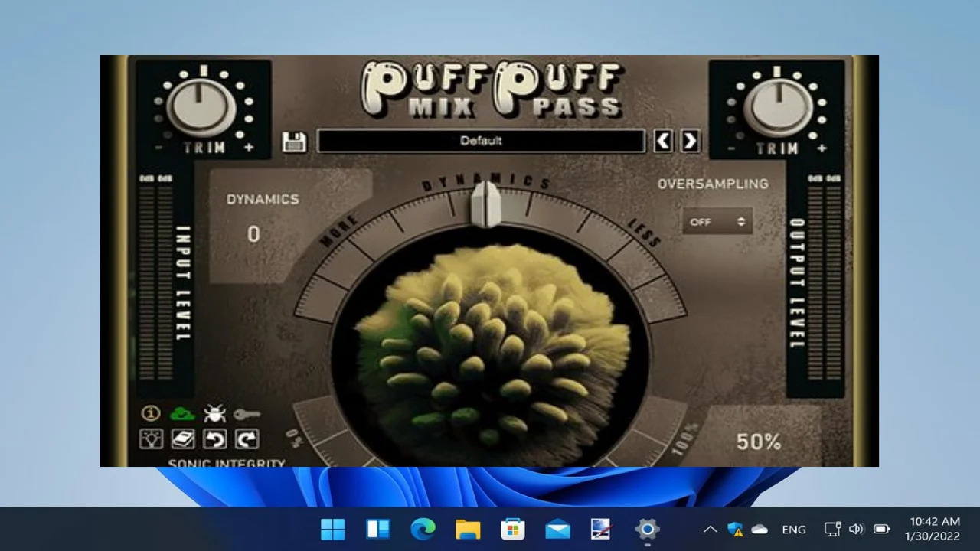Open the Windows Start menu
This screenshot has width=980, height=551.
coord(333,529)
